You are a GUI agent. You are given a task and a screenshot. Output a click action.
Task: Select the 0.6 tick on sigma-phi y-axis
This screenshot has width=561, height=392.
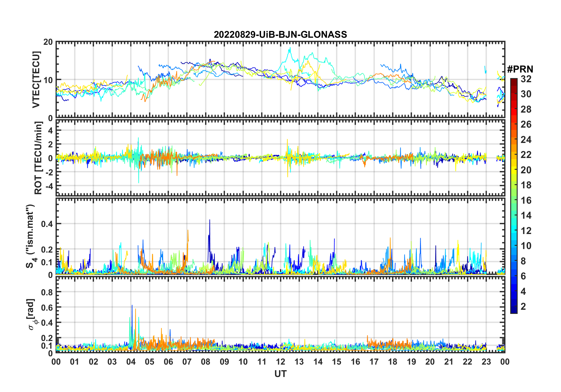point(47,308)
